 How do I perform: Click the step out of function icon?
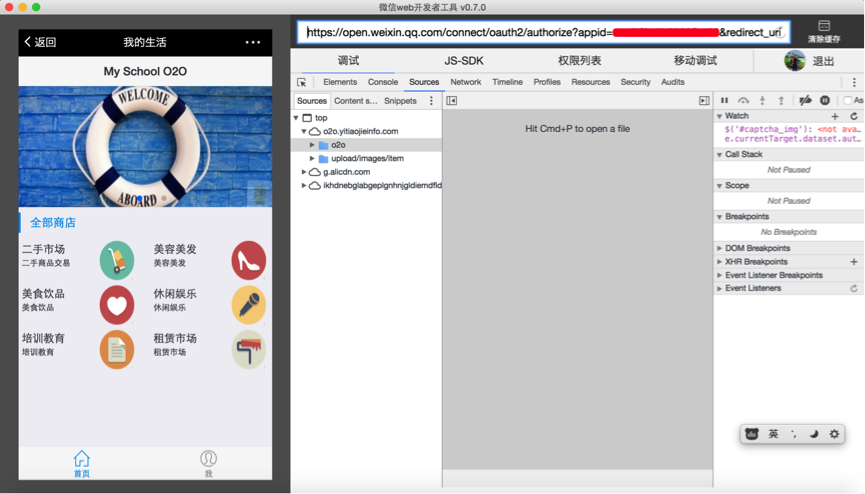(781, 100)
